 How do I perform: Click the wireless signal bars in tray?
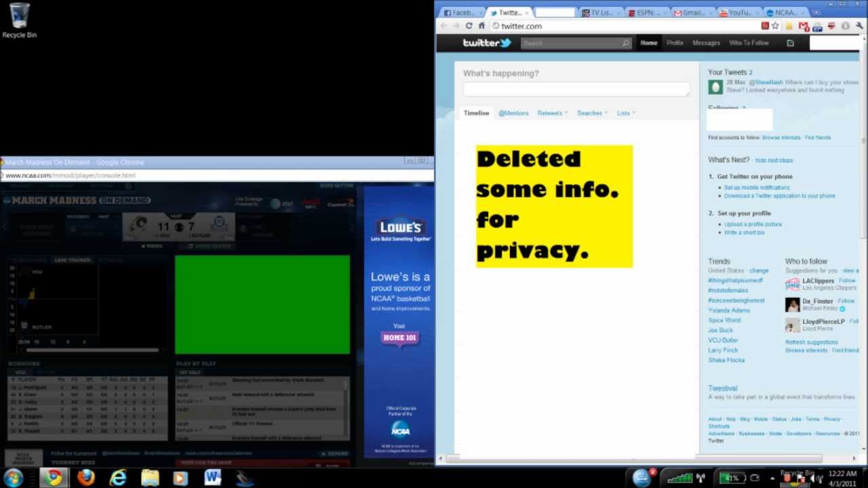[679, 478]
